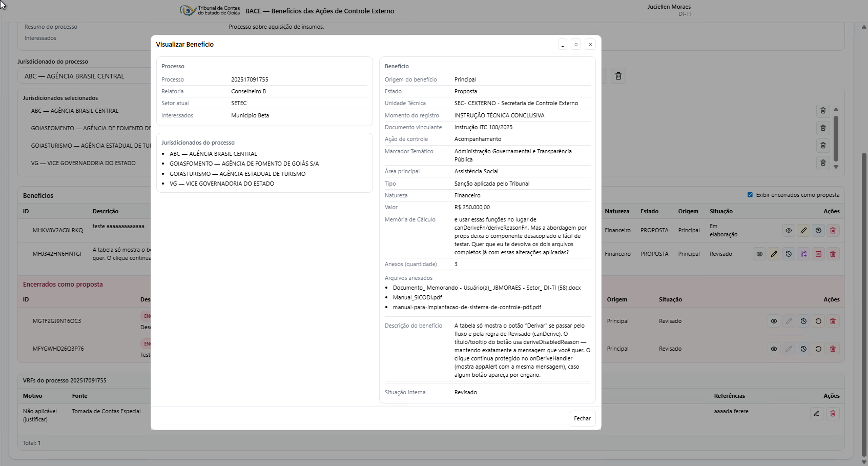Delete benefit MHJ342HN6HNTGI with red trash icon
Screen dimensions: 868x466
pos(833,254)
